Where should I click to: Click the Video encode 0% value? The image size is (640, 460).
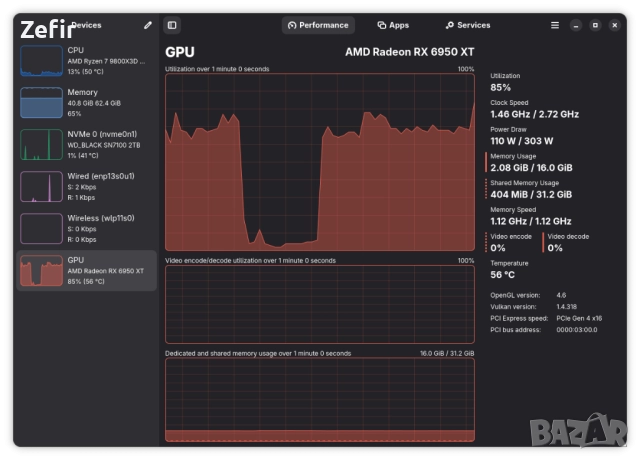point(498,248)
